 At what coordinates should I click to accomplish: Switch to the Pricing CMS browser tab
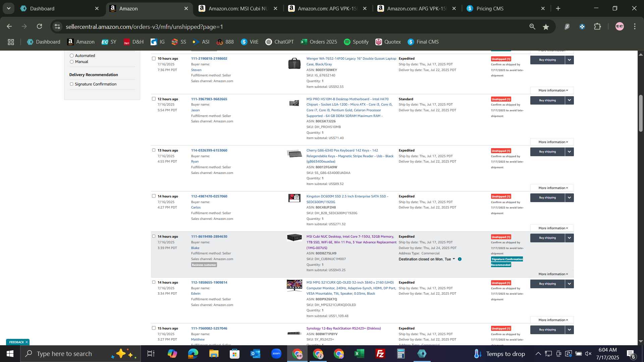[x=506, y=9]
